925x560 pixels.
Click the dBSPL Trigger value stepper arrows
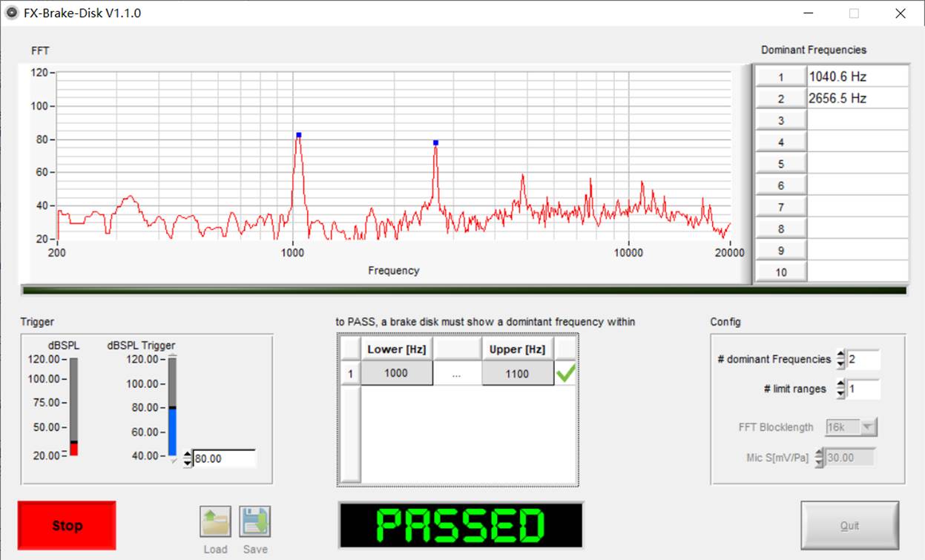[x=187, y=459]
